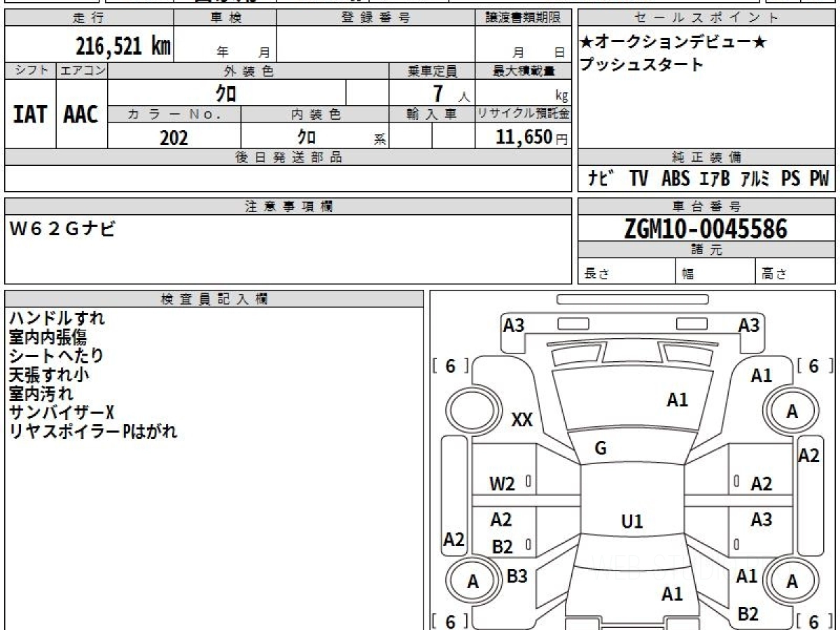Select the エアB airbag equipment label

click(714, 179)
